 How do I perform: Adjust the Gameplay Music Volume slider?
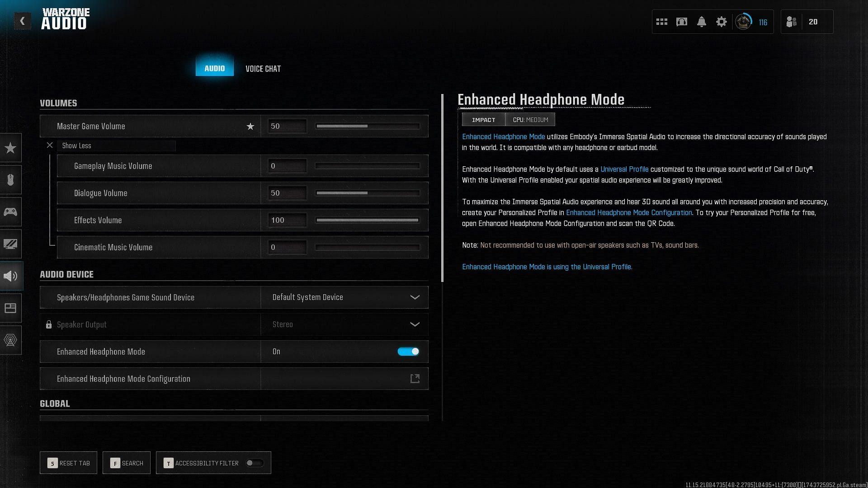pos(368,166)
